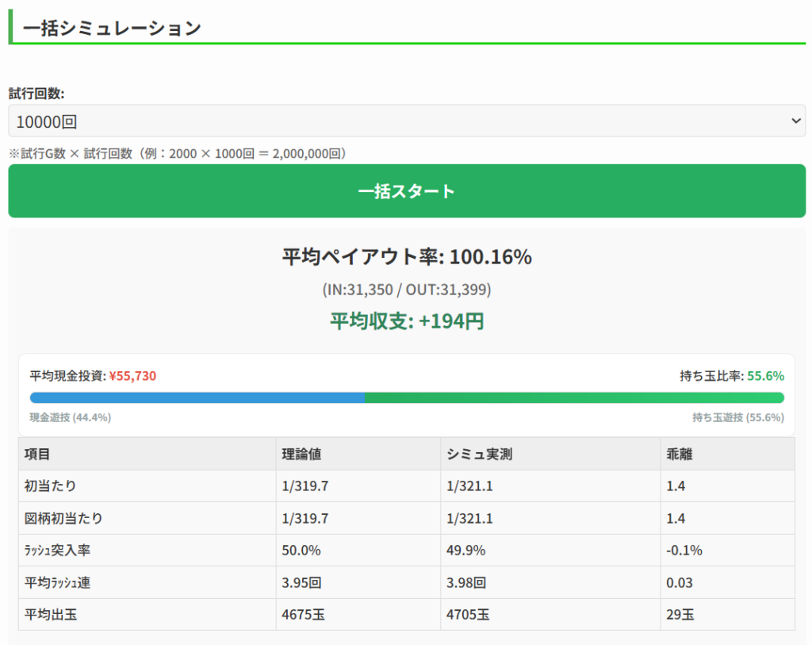Select the 図柄初当たり row label
This screenshot has width=812, height=645.
tap(63, 518)
